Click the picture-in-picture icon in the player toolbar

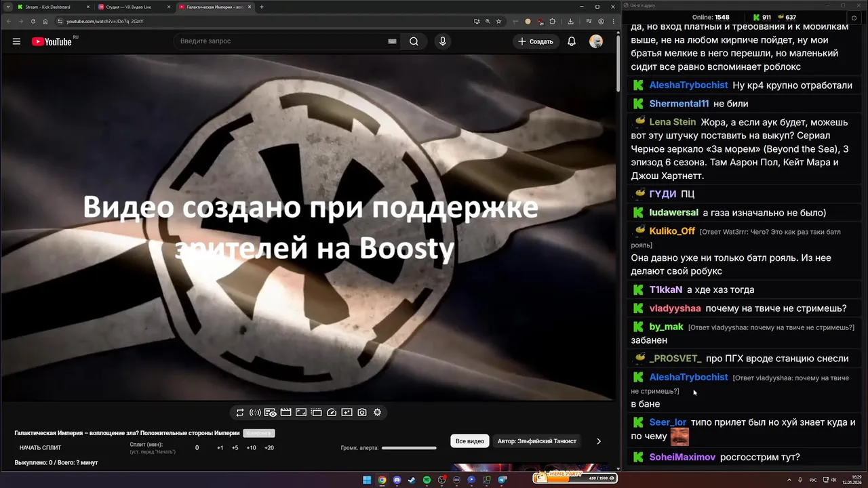301,412
